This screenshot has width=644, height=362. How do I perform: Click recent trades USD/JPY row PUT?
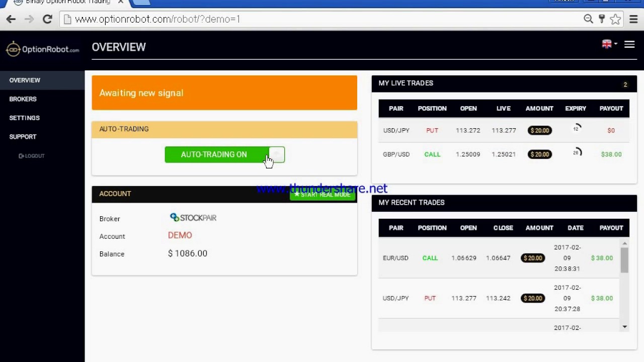[430, 298]
